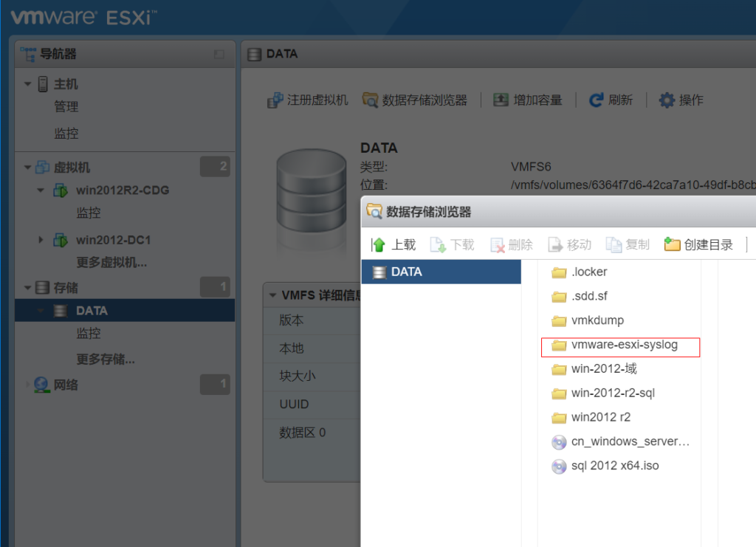Viewport: 756px width, 547px height.
Task: Click the storage count badge 1
Action: tap(215, 286)
